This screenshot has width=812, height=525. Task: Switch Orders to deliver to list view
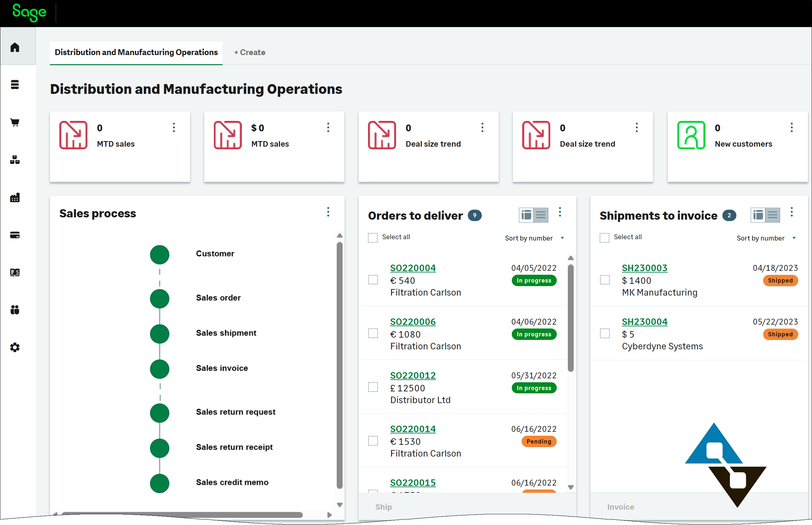tap(541, 215)
